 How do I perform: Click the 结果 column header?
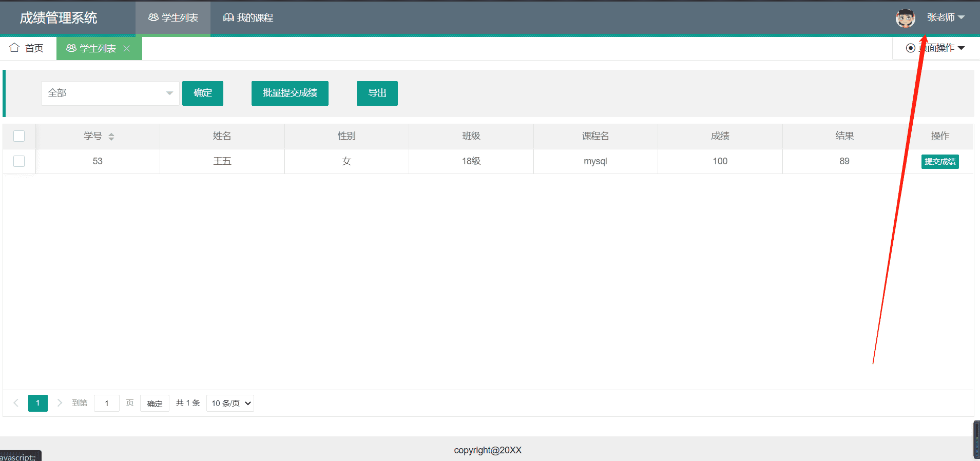[844, 136]
